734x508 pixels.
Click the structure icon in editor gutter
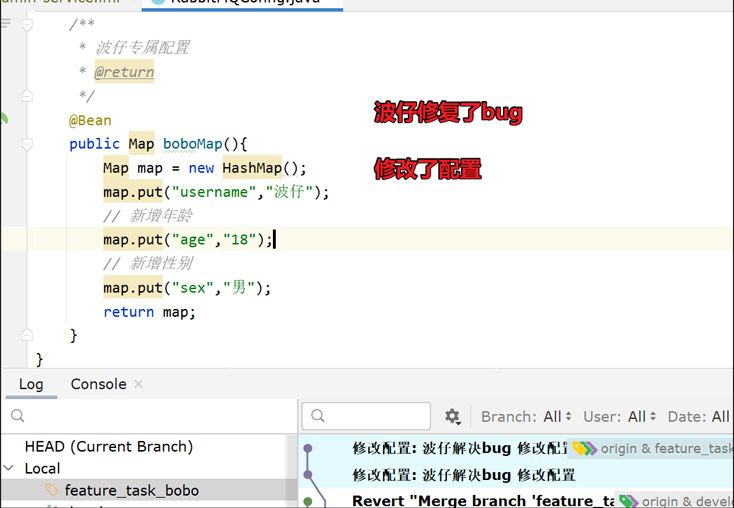click(6, 22)
